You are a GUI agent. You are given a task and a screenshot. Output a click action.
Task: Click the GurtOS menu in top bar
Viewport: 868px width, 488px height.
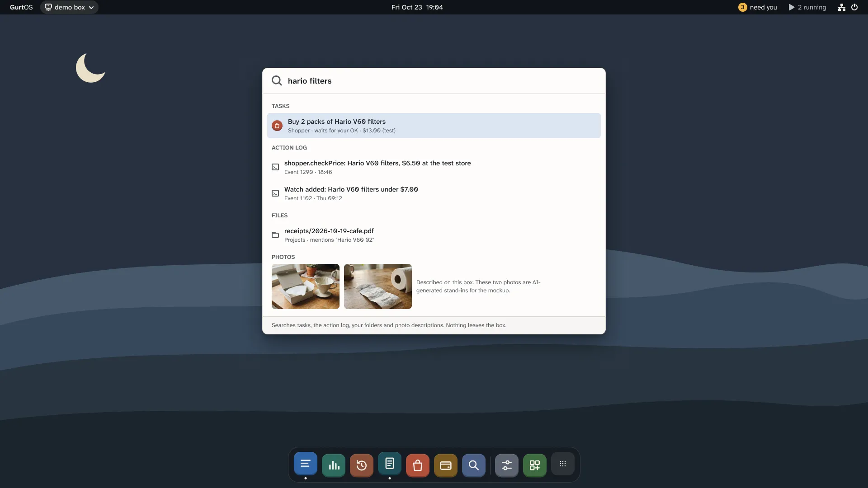[x=21, y=7]
